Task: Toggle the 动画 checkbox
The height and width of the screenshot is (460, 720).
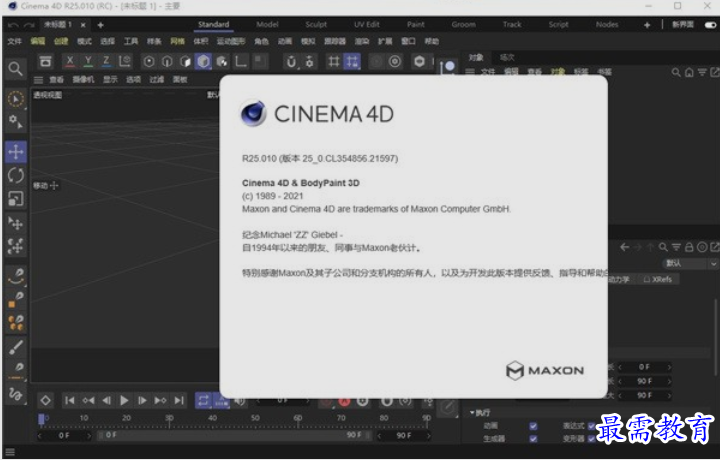Action: tap(533, 426)
